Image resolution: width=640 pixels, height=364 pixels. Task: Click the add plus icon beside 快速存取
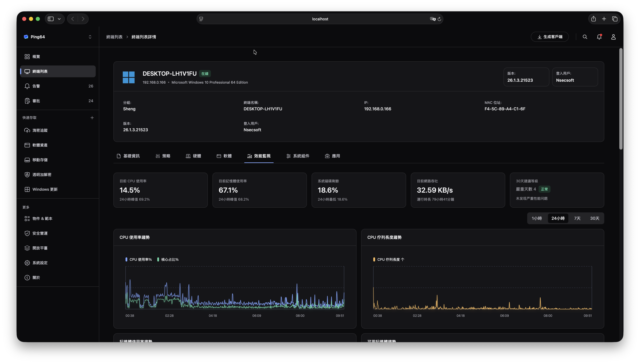92,118
